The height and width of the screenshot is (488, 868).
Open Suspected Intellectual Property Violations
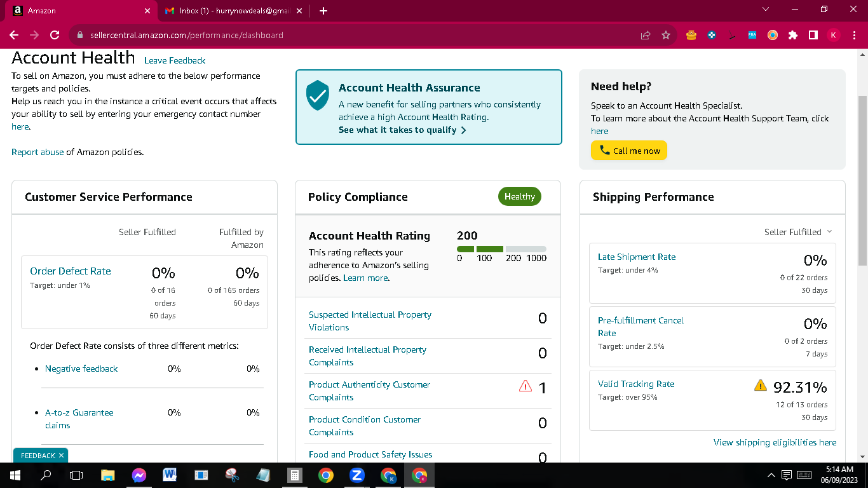click(370, 321)
